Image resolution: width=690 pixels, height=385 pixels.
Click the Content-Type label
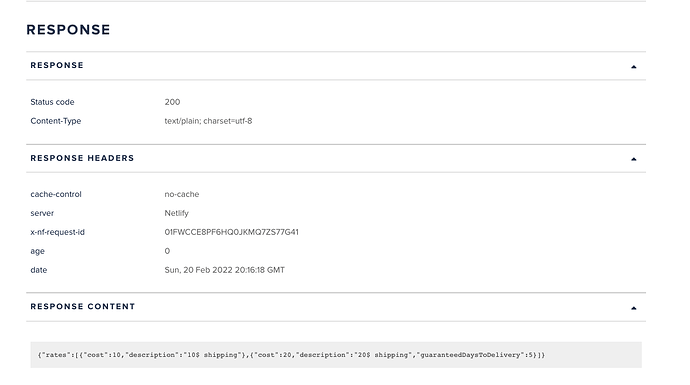(55, 121)
